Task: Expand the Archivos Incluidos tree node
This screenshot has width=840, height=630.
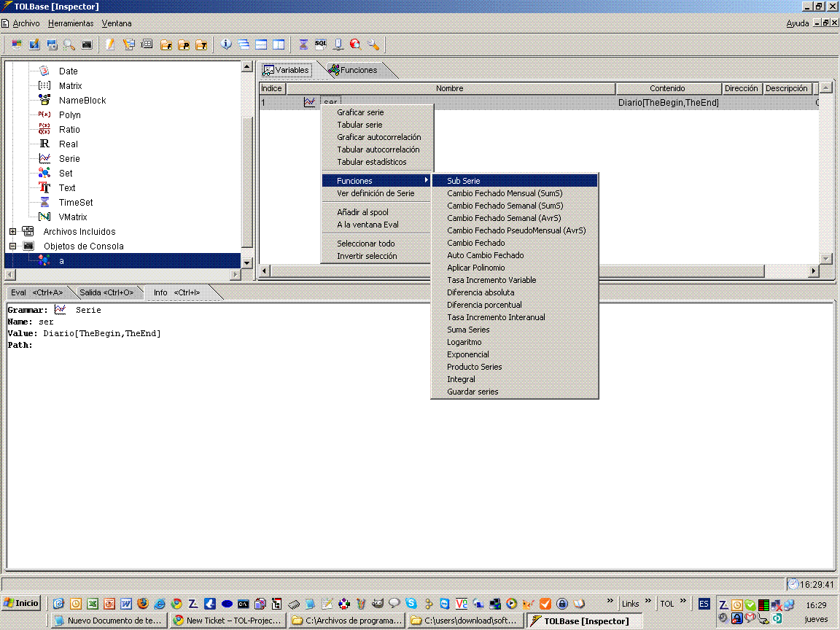Action: 12,231
